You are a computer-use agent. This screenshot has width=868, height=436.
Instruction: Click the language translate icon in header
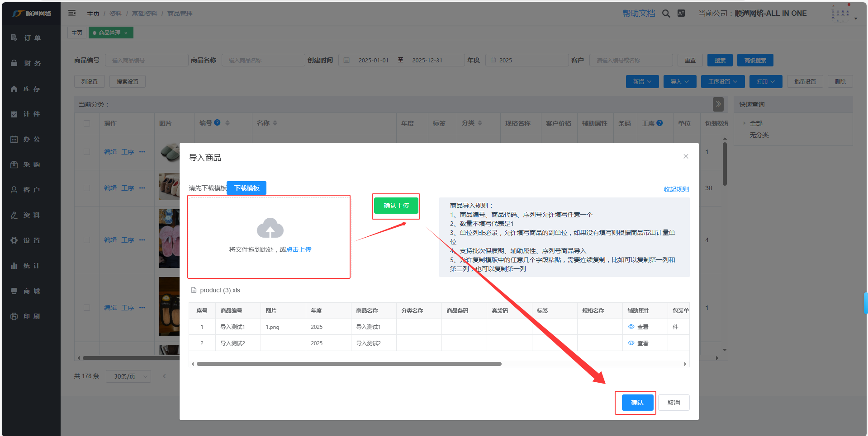pyautogui.click(x=681, y=14)
